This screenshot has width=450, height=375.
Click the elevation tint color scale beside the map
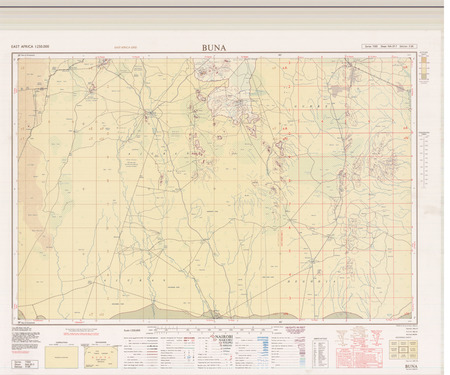click(424, 68)
